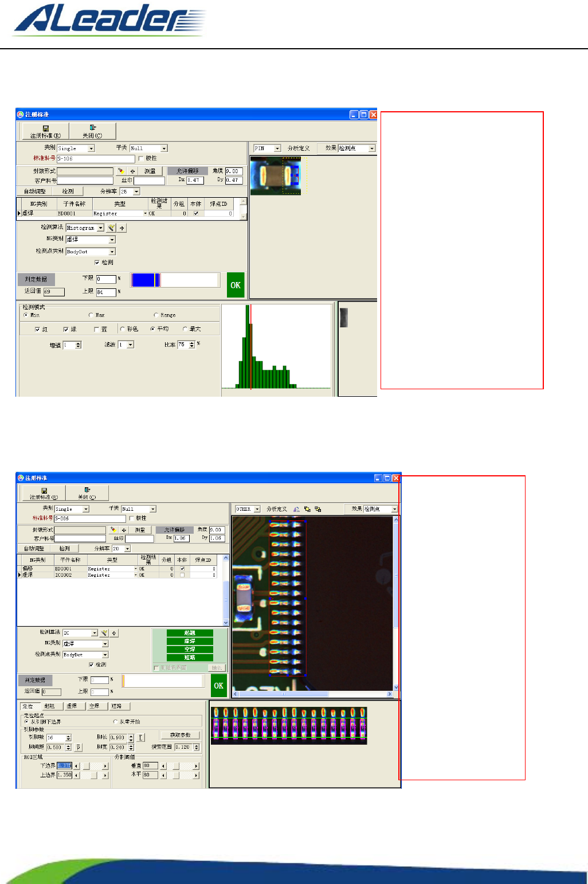Click the P icon beside 脚间距 field

(79, 747)
